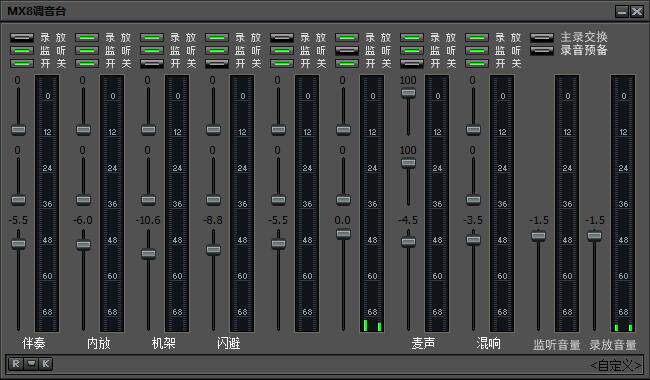Click 麦声 topmost slider handle set to 100
The height and width of the screenshot is (380, 650).
(408, 92)
